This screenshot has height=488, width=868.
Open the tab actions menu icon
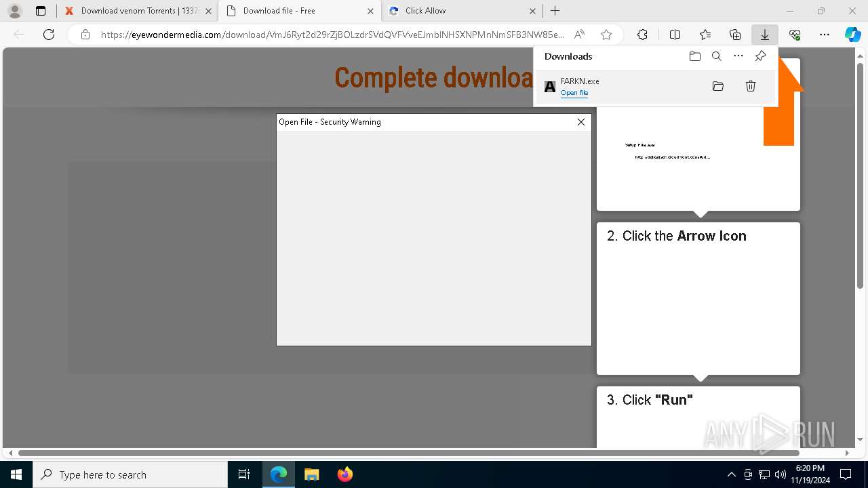pos(41,11)
